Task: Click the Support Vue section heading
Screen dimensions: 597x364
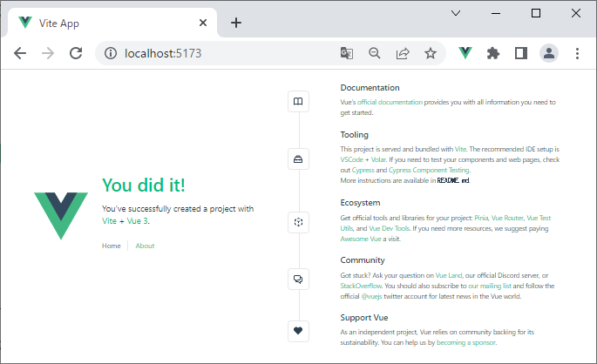Action: 364,318
